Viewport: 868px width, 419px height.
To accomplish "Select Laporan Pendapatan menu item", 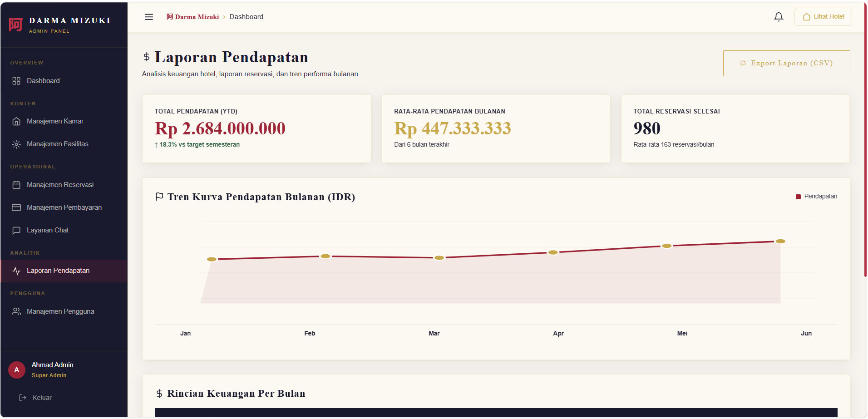I will pos(64,271).
